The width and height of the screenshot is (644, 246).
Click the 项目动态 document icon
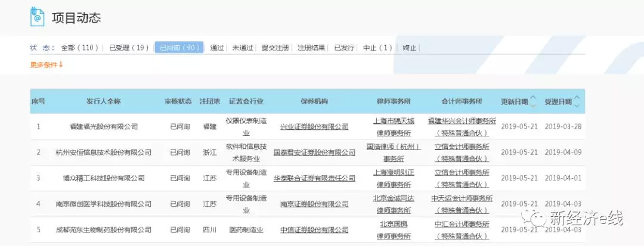click(38, 17)
